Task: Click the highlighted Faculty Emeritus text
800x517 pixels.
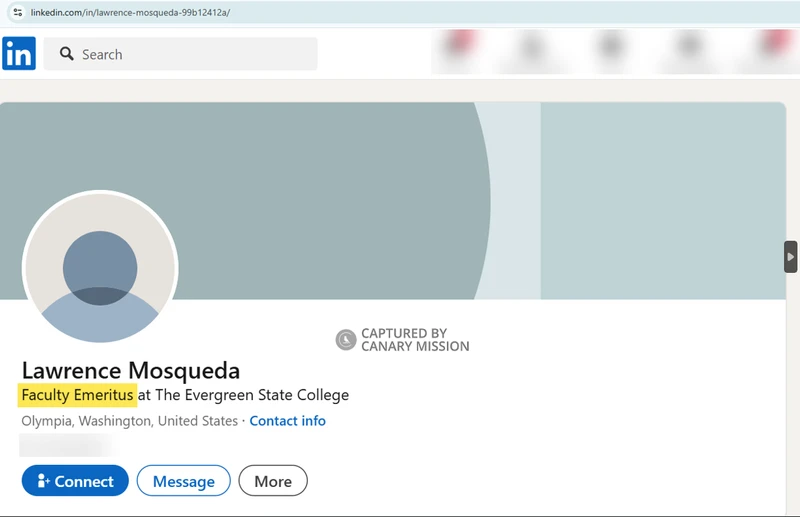Action: [77, 395]
